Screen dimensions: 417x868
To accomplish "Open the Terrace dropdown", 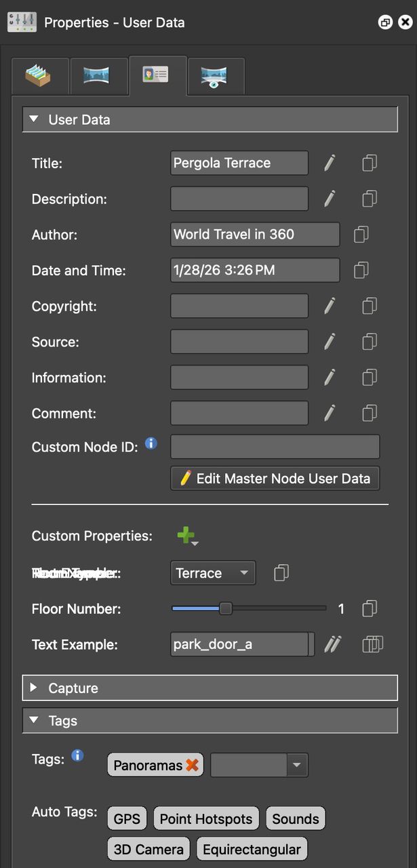I will tap(213, 573).
